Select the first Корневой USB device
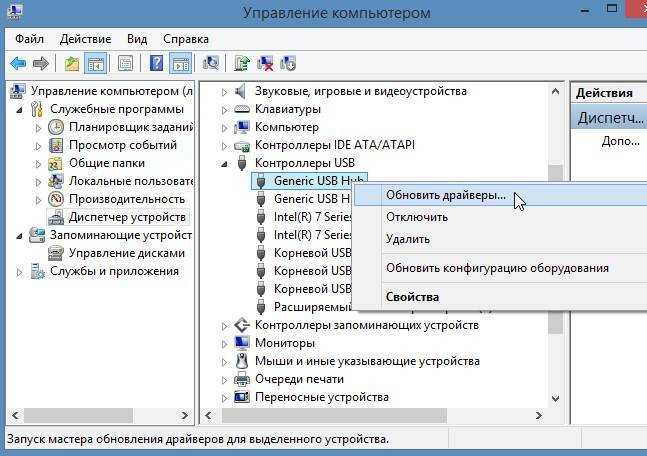The height and width of the screenshot is (456, 647). click(x=312, y=253)
